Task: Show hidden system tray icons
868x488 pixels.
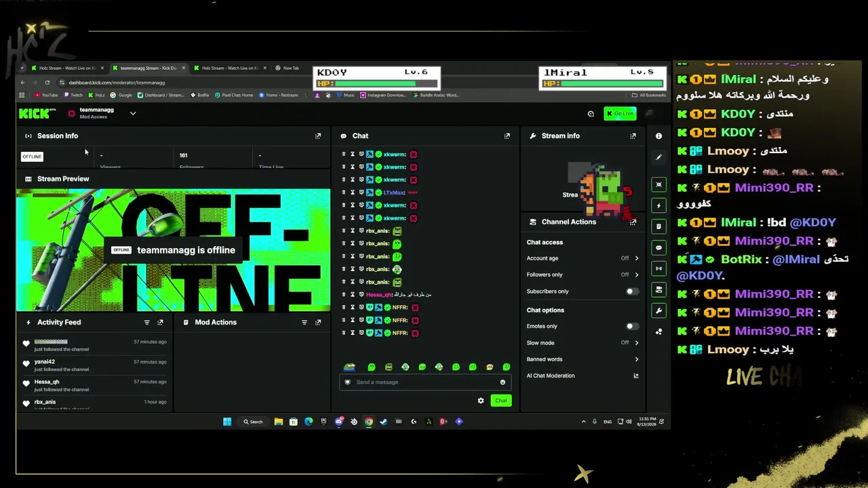Action: [x=583, y=422]
